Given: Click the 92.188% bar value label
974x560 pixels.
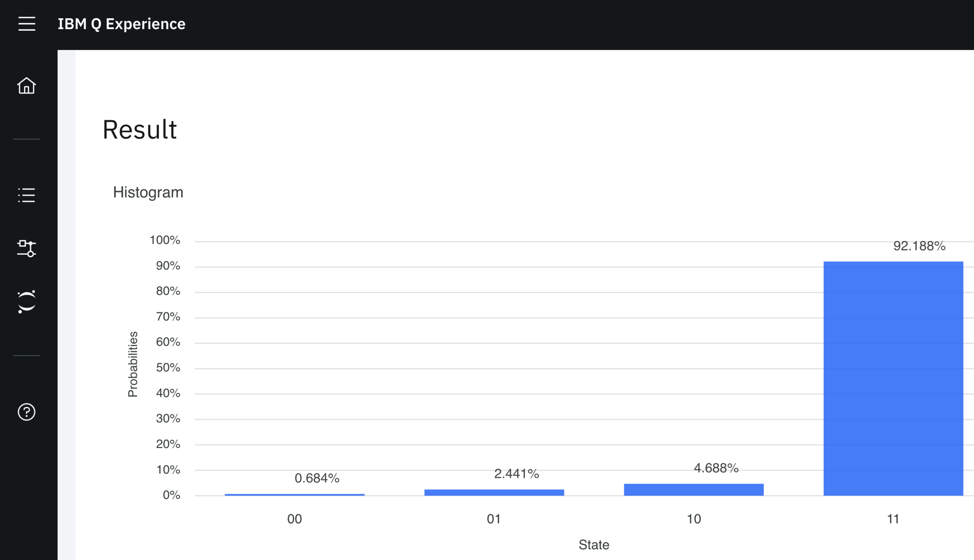Looking at the screenshot, I should point(919,246).
